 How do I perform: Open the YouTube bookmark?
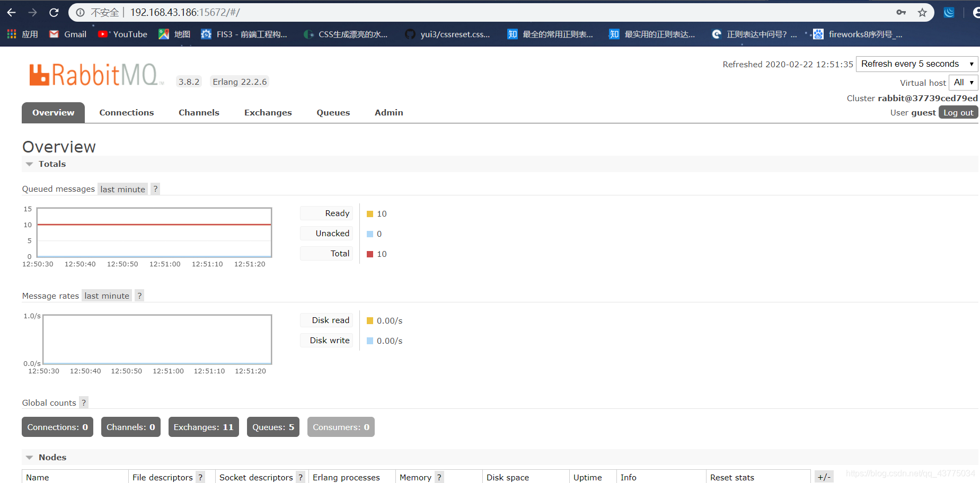click(x=122, y=34)
